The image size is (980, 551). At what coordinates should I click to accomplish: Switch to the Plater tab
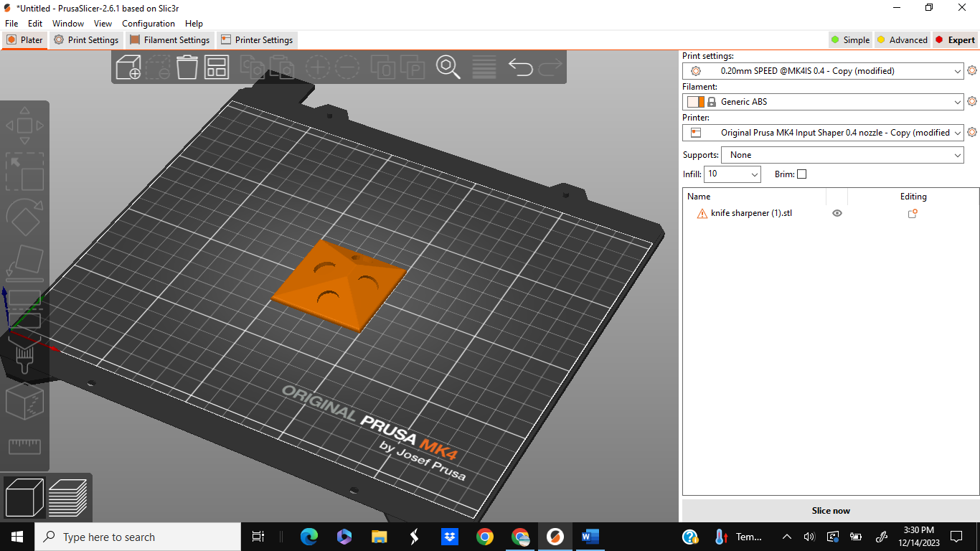25,40
